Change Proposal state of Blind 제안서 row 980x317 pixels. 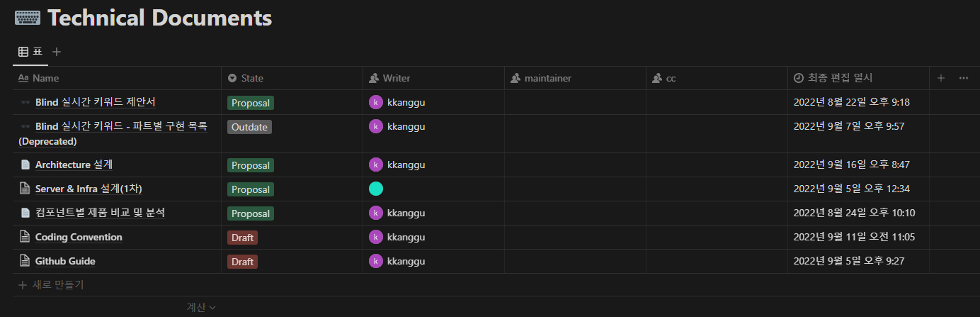(251, 103)
